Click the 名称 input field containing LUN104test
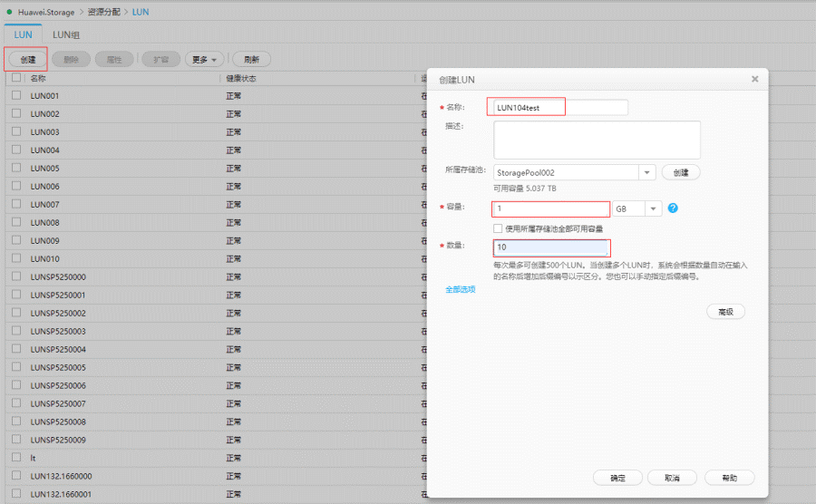 (x=560, y=107)
